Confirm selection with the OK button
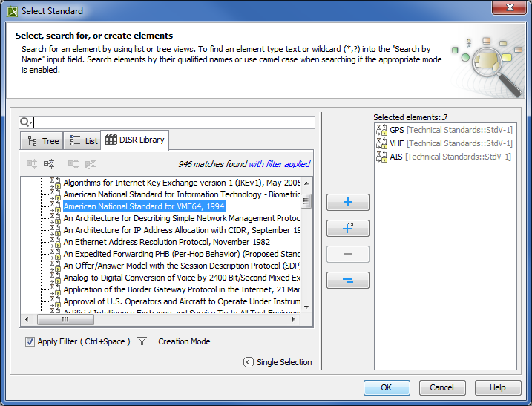 387,387
